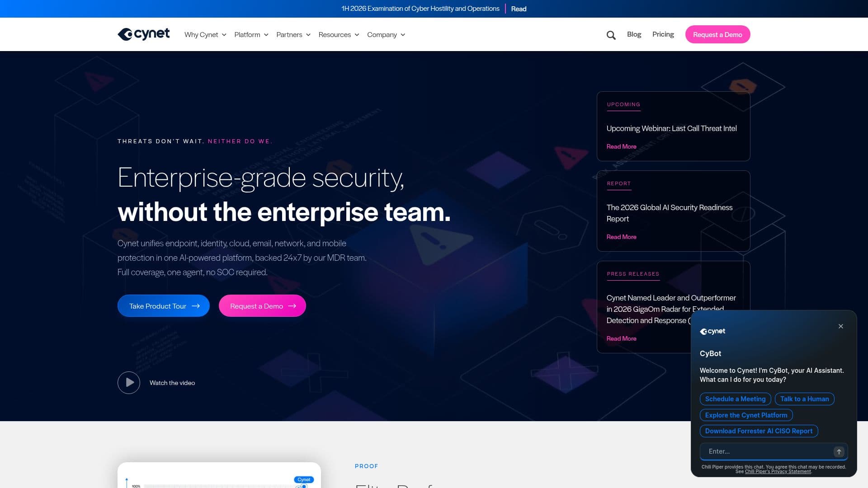Image resolution: width=868 pixels, height=488 pixels.
Task: Click the REPORT card label
Action: [618, 183]
